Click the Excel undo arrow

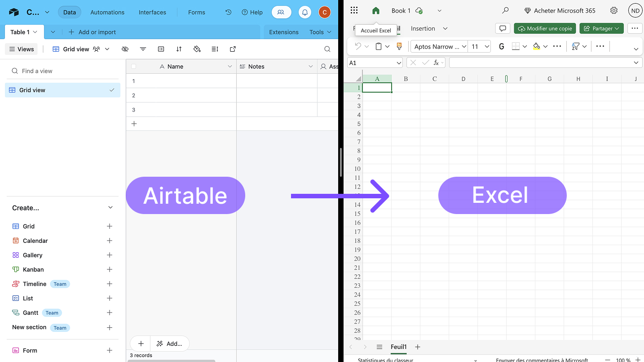(x=358, y=46)
